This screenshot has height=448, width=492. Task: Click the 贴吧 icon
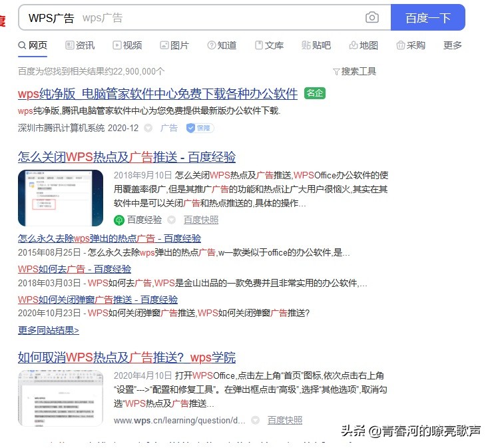click(306, 45)
